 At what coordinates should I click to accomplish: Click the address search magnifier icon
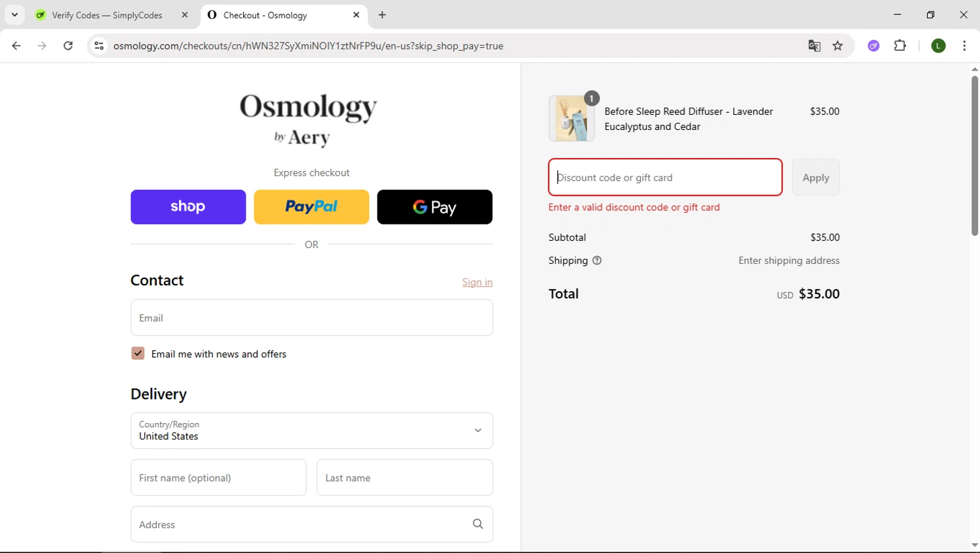(x=478, y=524)
